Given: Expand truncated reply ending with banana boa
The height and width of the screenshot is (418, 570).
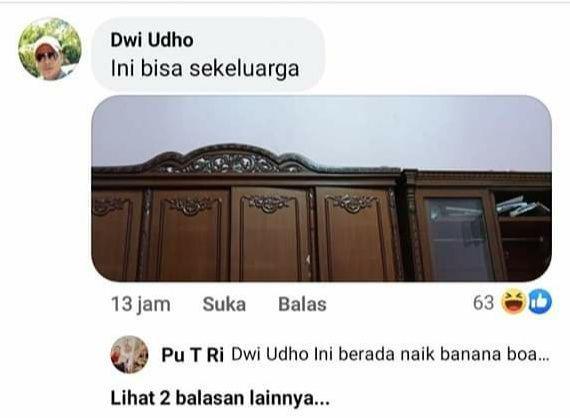Looking at the screenshot, I should 390,354.
